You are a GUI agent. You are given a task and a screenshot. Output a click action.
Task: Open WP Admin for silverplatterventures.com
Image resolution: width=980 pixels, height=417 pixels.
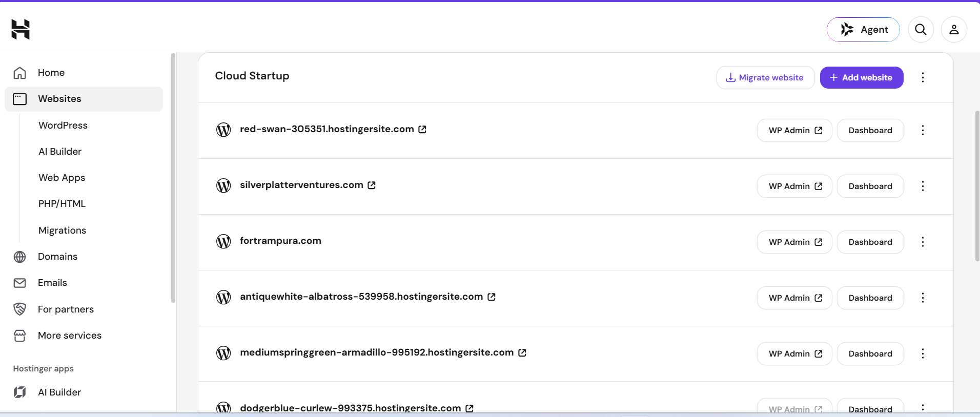794,186
